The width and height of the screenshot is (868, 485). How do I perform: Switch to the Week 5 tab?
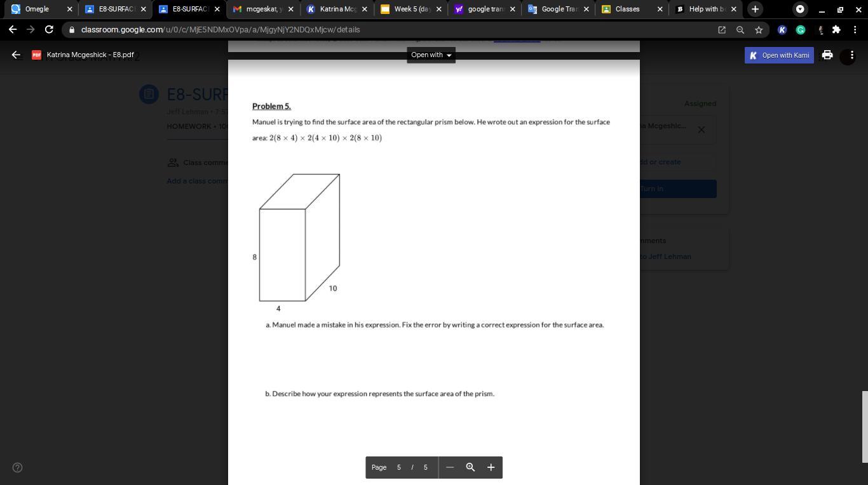(411, 9)
